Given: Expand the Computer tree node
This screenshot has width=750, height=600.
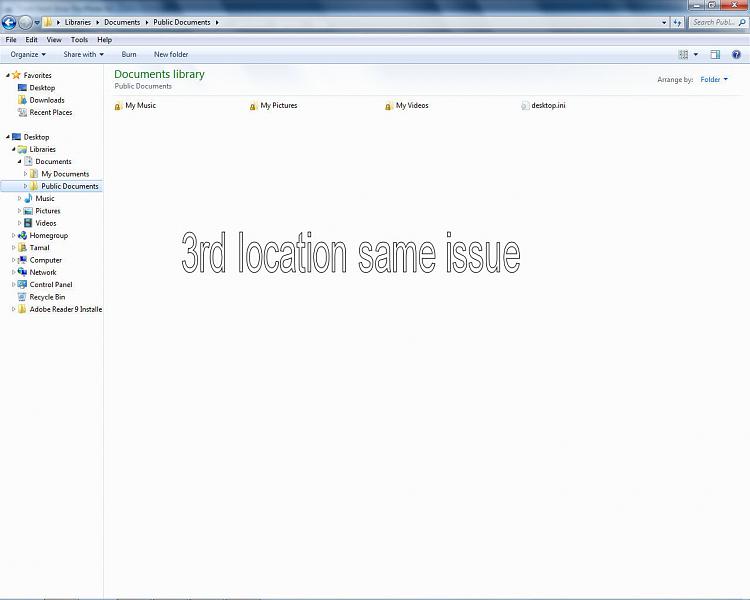Looking at the screenshot, I should (x=13, y=260).
